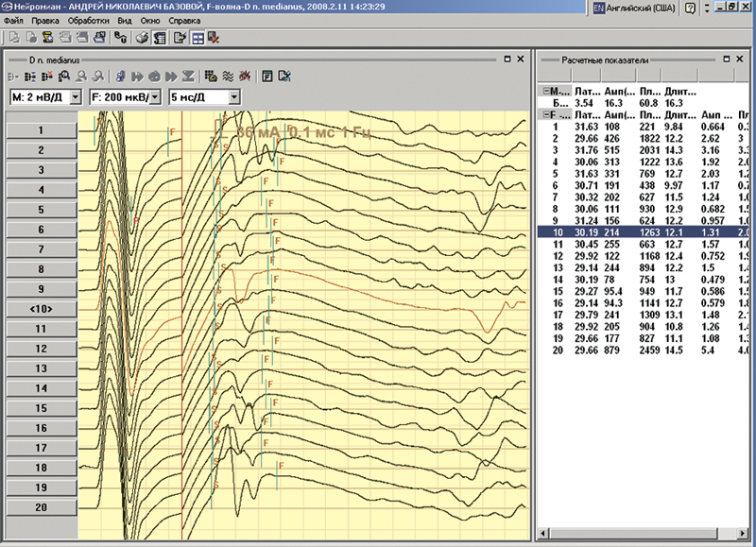Close the D n. medianus panel

tap(521, 59)
